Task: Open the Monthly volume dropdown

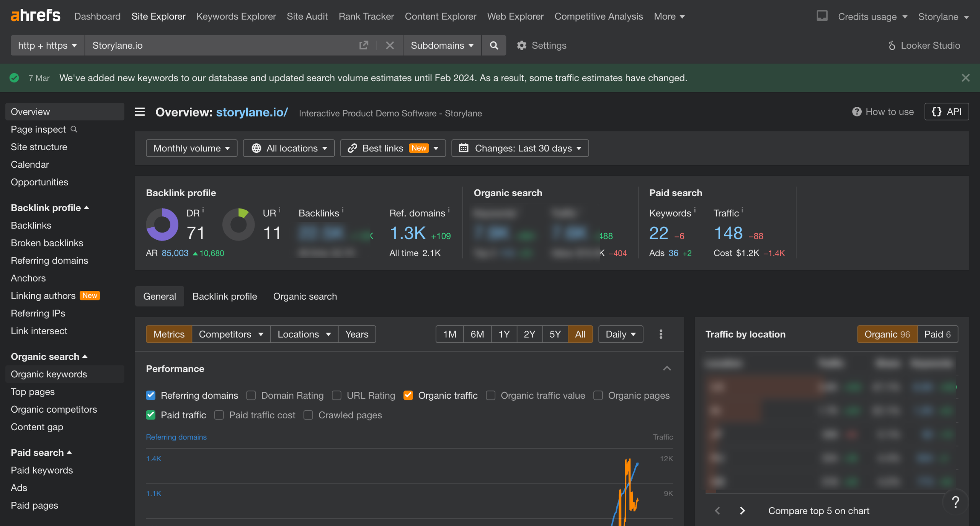Action: coord(191,148)
